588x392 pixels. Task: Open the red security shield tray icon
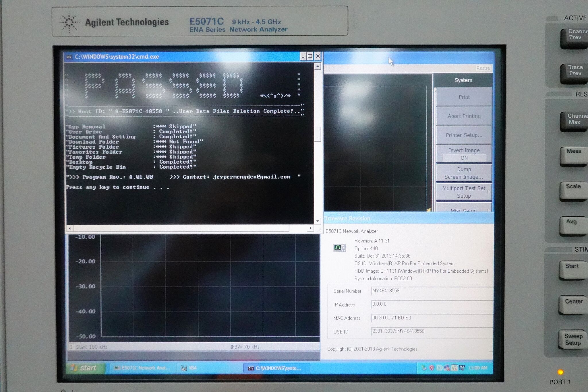coord(432,368)
